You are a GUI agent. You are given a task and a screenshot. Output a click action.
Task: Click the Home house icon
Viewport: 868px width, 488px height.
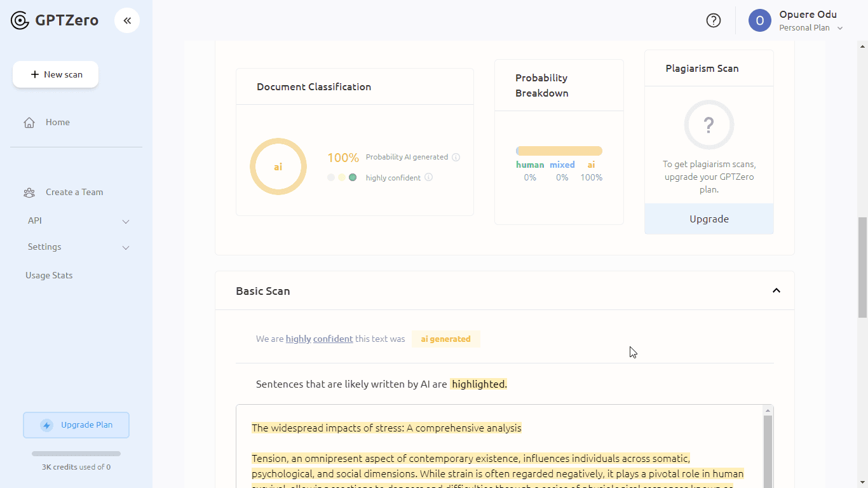tap(29, 123)
